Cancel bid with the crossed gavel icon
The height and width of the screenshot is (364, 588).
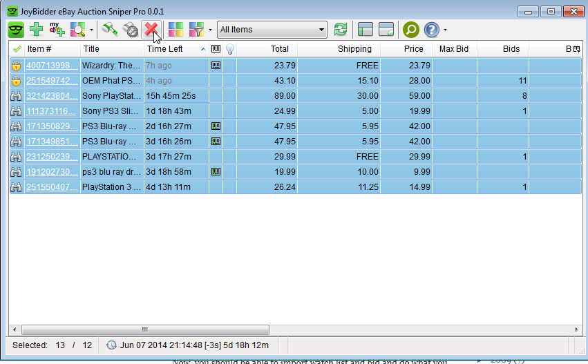131,29
